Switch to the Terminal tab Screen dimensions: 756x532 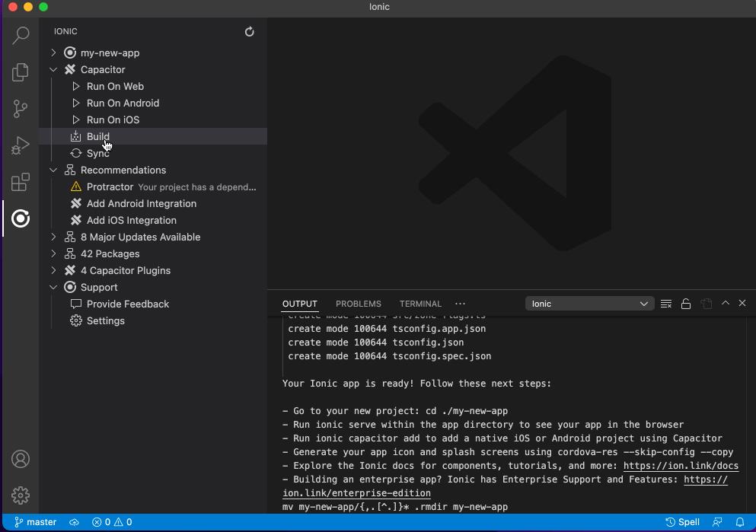coord(420,304)
